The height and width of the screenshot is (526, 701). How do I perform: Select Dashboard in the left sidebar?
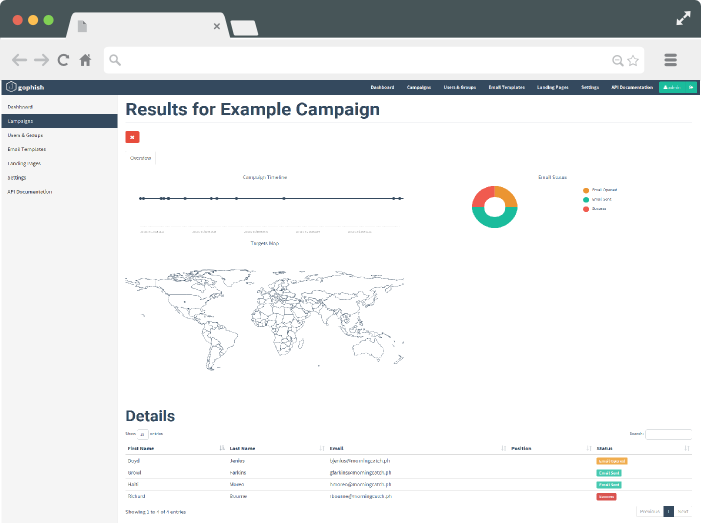(x=59, y=107)
